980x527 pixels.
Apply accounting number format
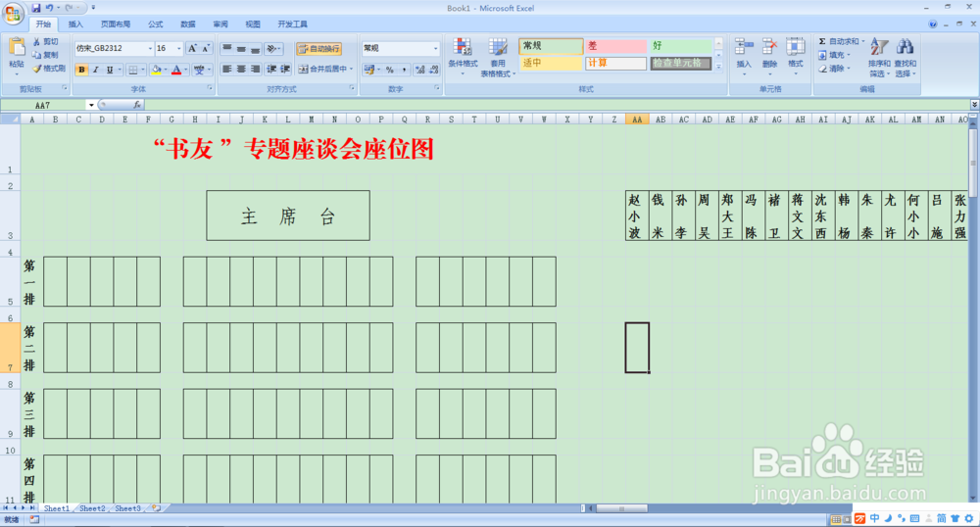click(x=368, y=70)
